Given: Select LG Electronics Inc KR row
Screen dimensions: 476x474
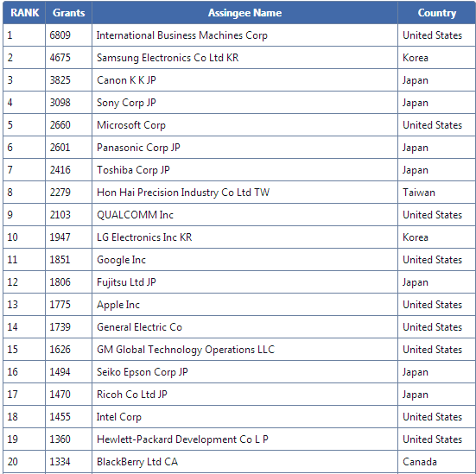Looking at the screenshot, I should click(239, 237).
